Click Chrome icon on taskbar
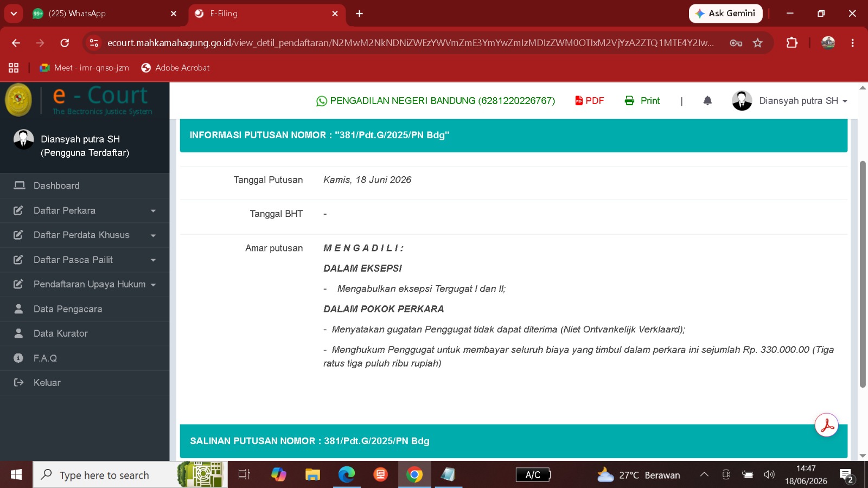Screen dimensions: 868x488 pos(414,475)
